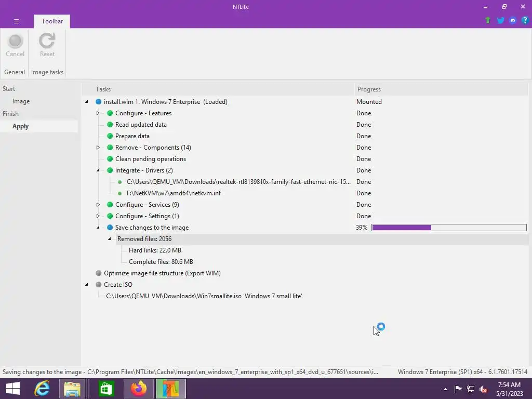Click the Image tasks group label

pos(47,72)
